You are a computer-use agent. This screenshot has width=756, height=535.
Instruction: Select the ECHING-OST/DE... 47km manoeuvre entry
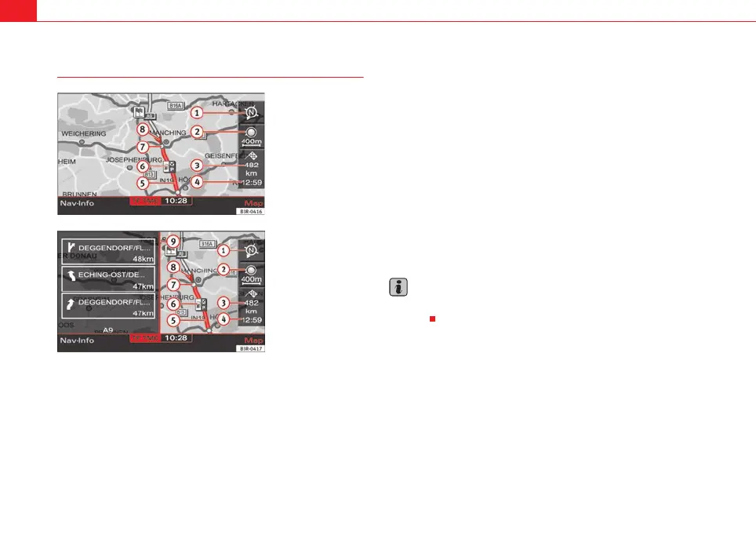(108, 278)
